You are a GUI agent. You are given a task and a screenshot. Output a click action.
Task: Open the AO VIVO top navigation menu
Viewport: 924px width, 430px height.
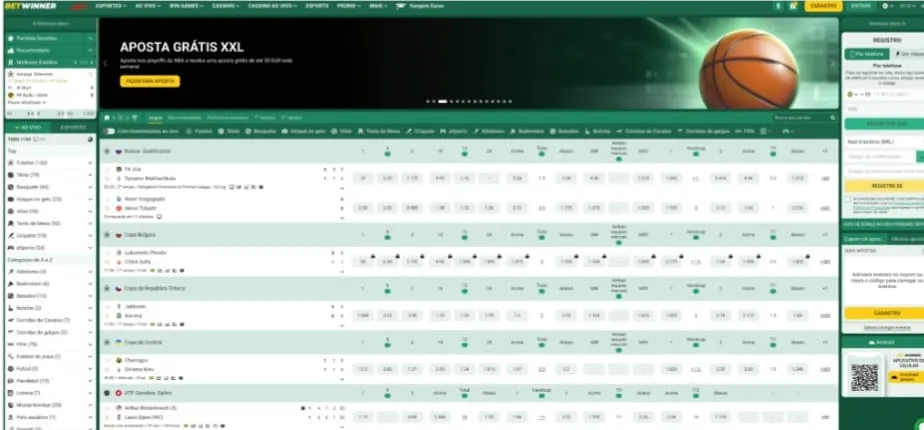click(146, 6)
